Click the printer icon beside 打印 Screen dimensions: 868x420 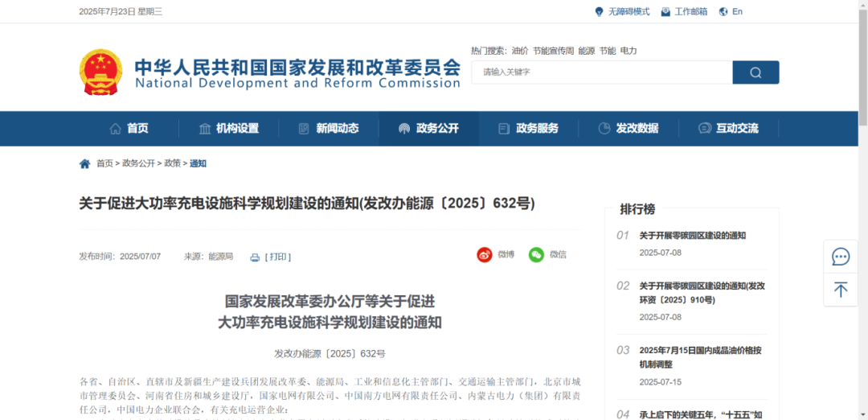pyautogui.click(x=255, y=257)
